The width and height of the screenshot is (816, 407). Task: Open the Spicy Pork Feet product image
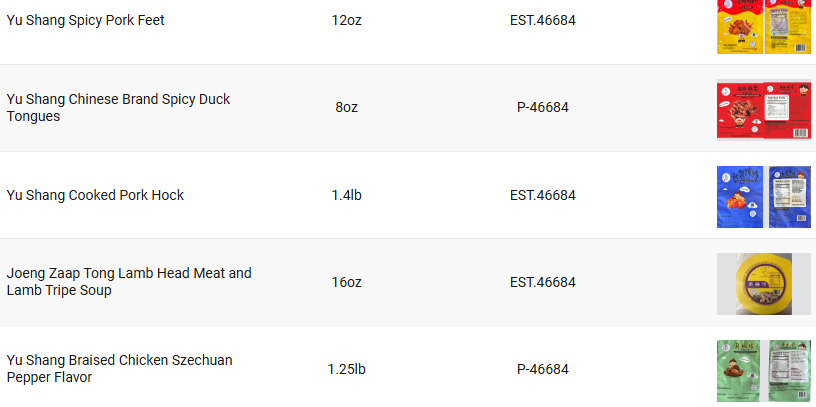(763, 27)
